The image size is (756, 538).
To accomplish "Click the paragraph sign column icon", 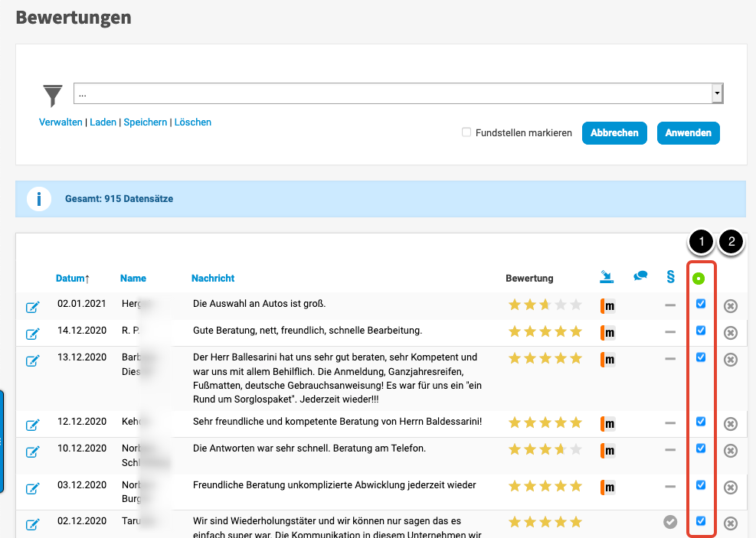I will pos(670,277).
